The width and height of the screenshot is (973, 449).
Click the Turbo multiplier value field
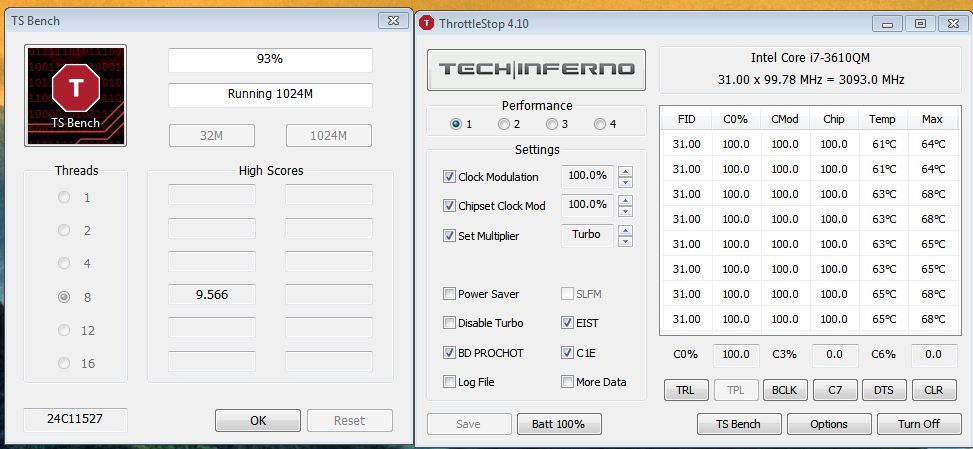[x=587, y=235]
